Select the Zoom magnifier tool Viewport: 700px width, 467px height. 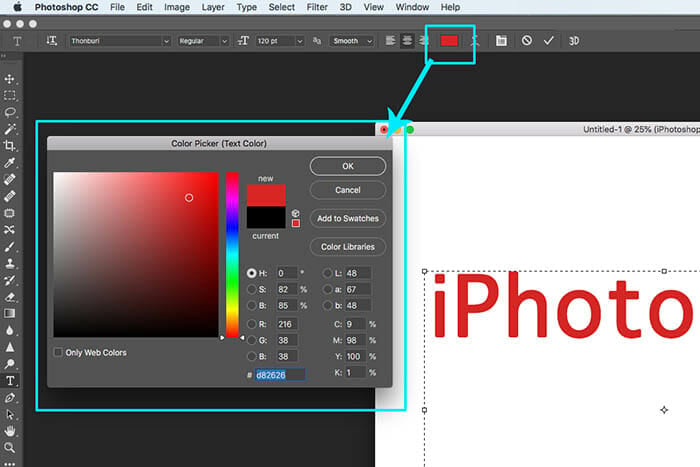coord(9,447)
